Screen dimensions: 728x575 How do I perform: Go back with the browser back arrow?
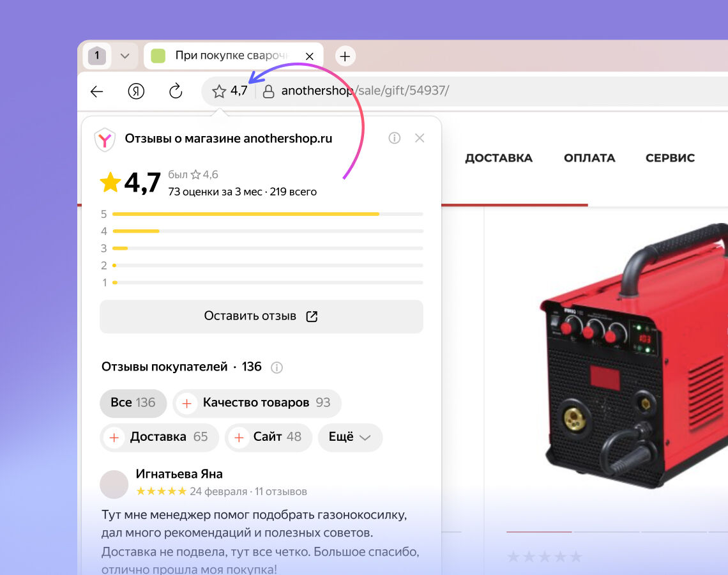pyautogui.click(x=96, y=91)
